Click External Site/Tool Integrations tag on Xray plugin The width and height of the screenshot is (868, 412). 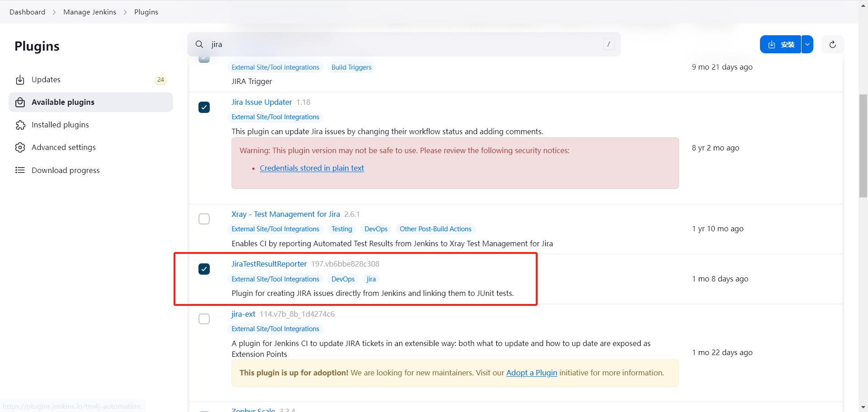click(x=275, y=229)
